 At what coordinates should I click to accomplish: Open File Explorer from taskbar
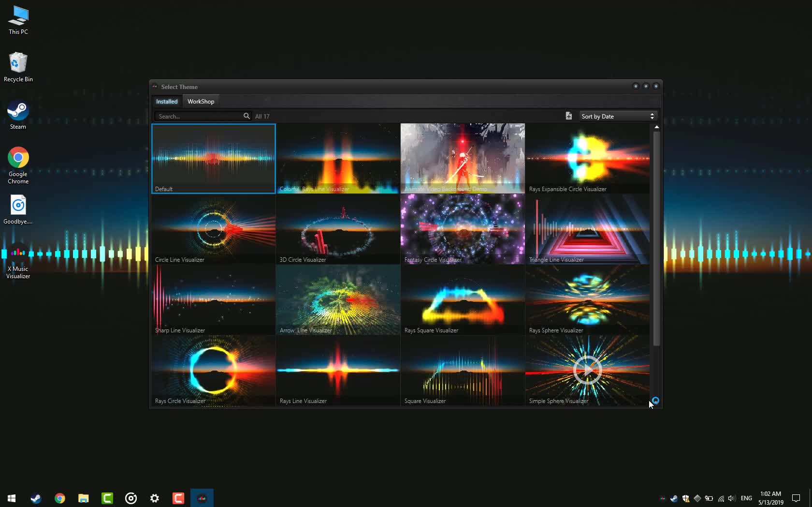click(x=84, y=498)
